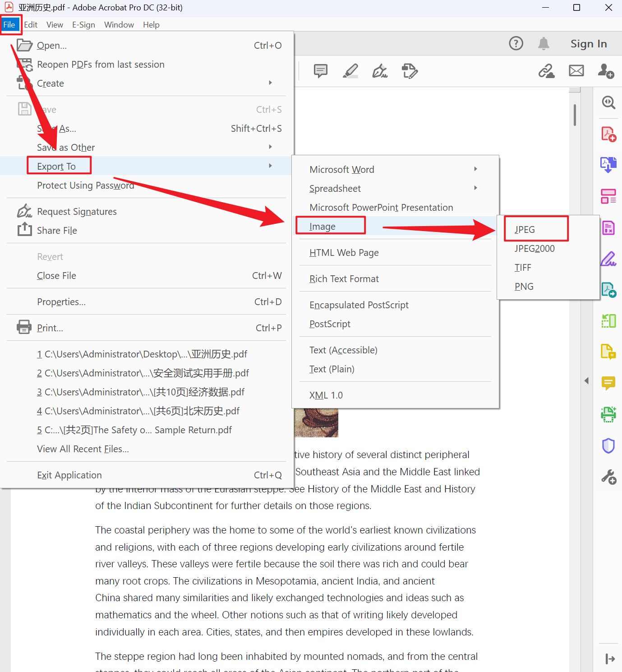Open the yellow document-with-comment sidebar tool
This screenshot has width=622, height=672.
(x=608, y=352)
